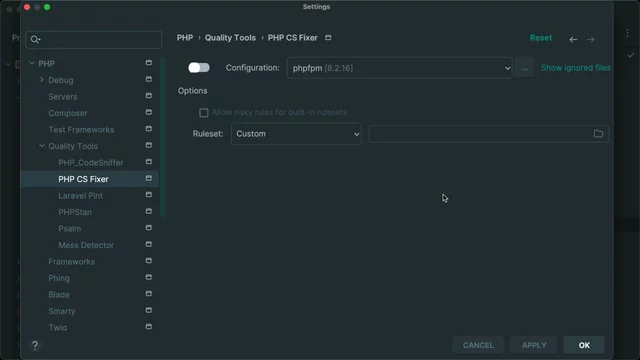
Task: Click the project-level icon beside Blade
Action: (149, 293)
